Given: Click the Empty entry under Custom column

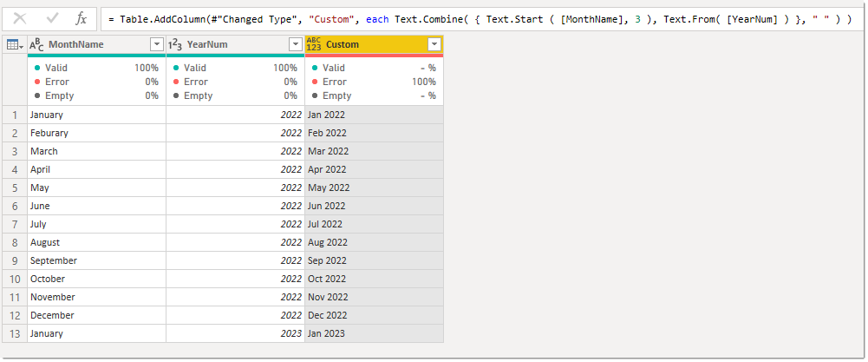Looking at the screenshot, I should [374, 95].
